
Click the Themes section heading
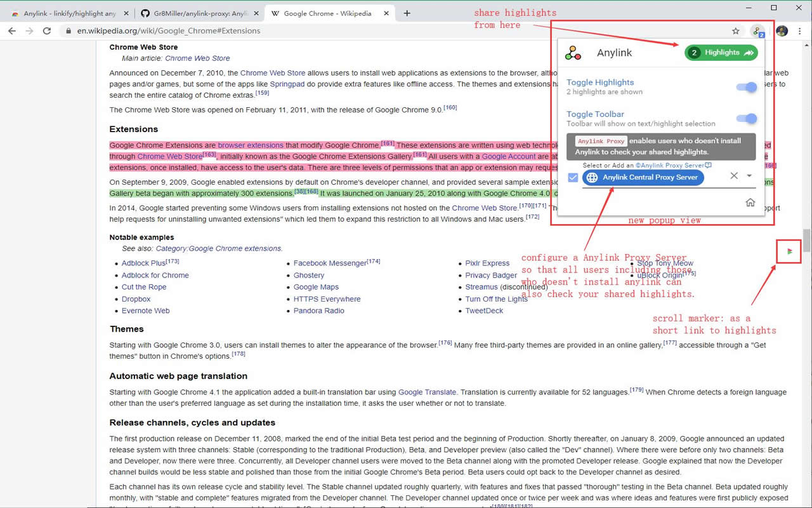[126, 329]
